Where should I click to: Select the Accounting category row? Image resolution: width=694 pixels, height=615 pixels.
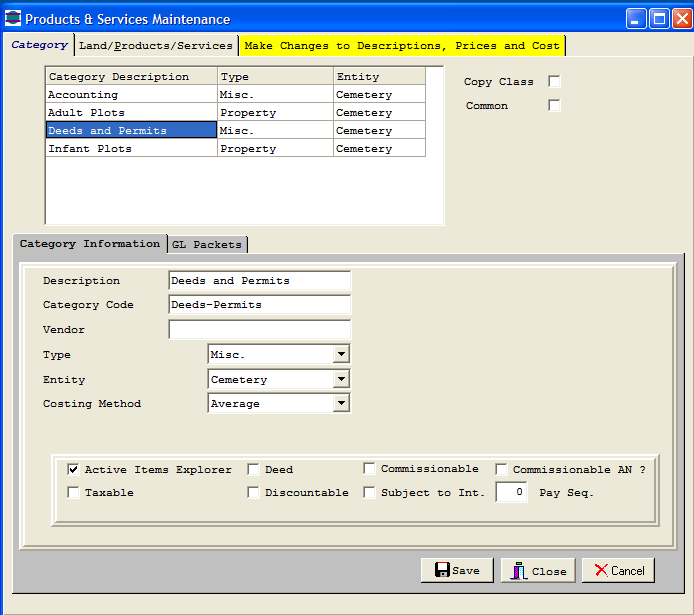pyautogui.click(x=131, y=95)
